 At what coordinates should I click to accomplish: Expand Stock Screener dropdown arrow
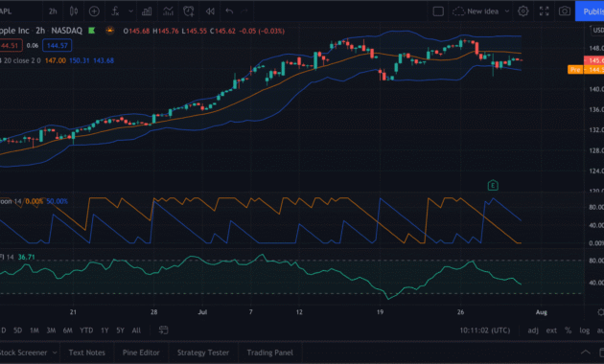55,353
